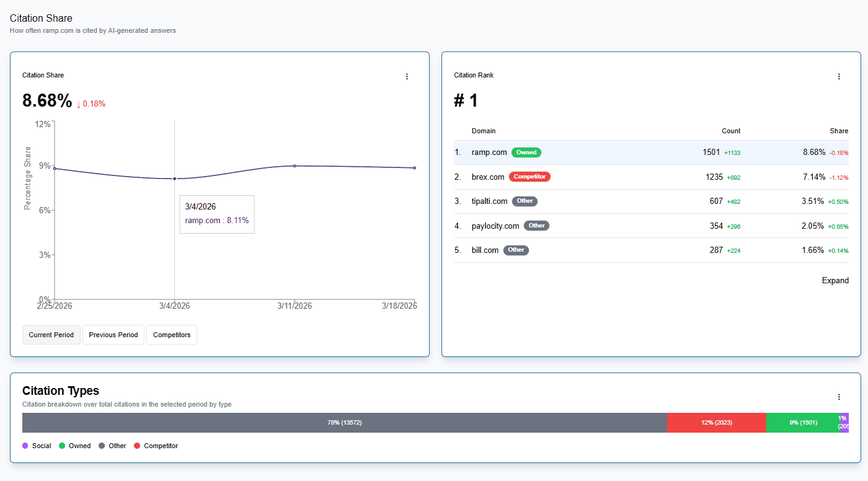
Task: Toggle the Competitors overlay on the chart
Action: click(x=171, y=335)
